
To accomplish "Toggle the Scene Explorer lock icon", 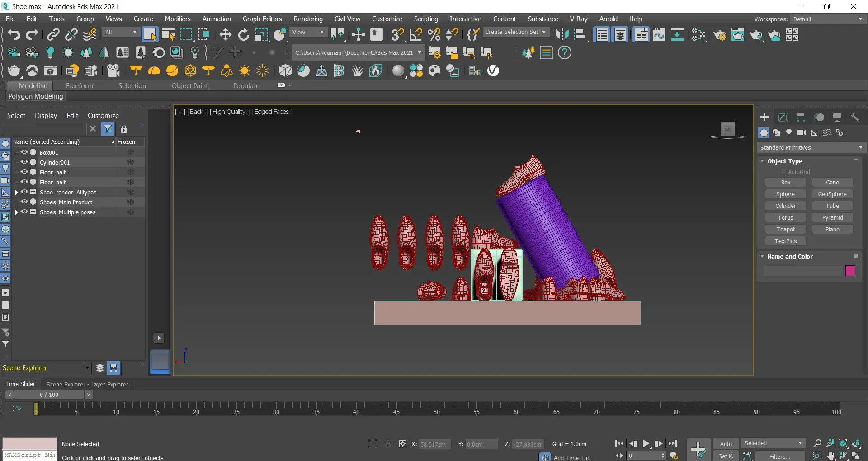I will point(124,129).
